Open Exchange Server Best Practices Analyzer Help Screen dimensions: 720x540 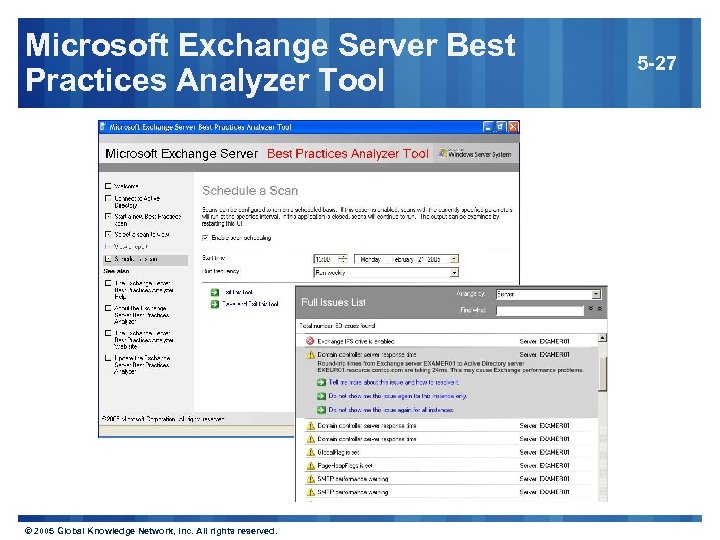click(143, 290)
